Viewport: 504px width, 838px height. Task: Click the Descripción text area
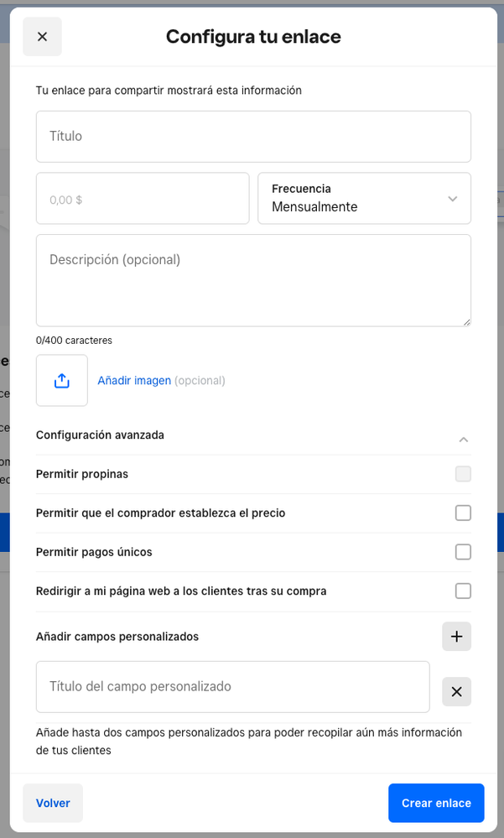[x=253, y=280]
